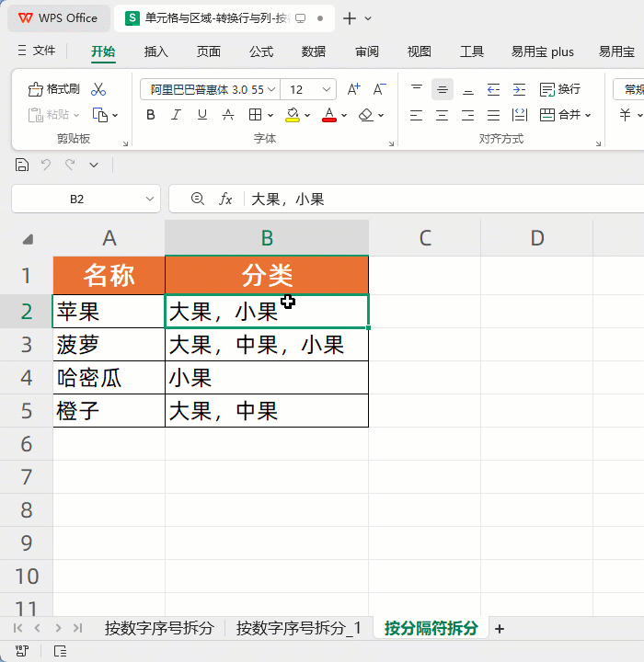
Task: Increase font size with the A+ icon
Action: [354, 89]
